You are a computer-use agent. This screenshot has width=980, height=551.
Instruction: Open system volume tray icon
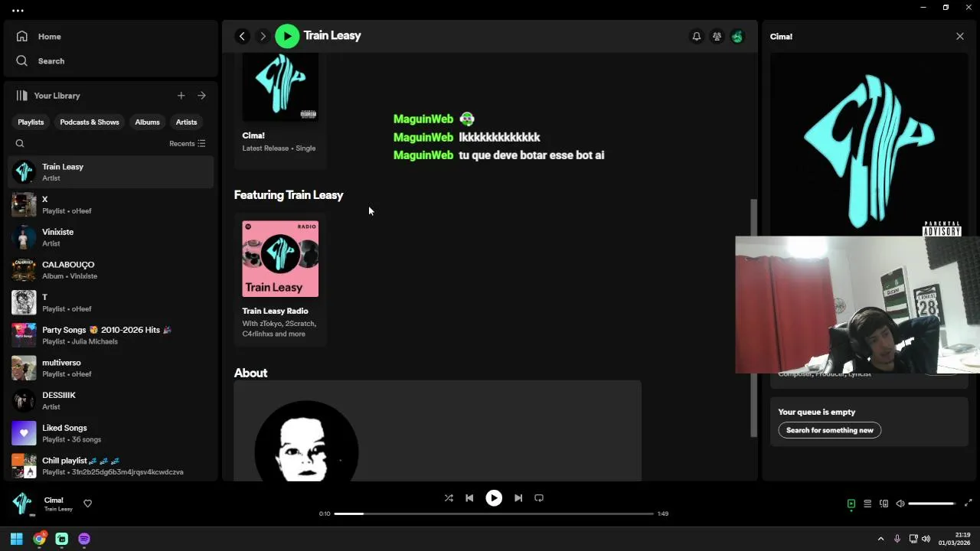tap(926, 539)
